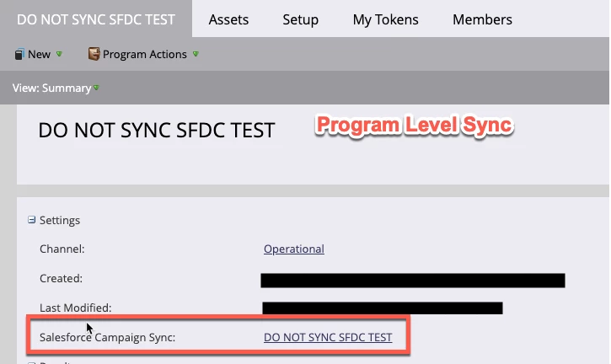The height and width of the screenshot is (364, 611).
Task: Click the New notebook icon
Action: click(19, 54)
